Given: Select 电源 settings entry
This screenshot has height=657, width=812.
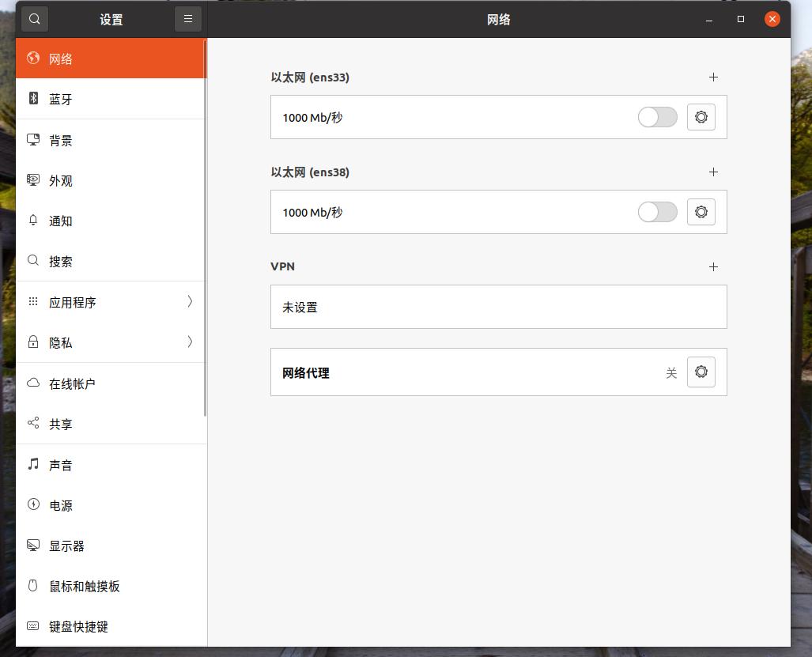Looking at the screenshot, I should [61, 504].
